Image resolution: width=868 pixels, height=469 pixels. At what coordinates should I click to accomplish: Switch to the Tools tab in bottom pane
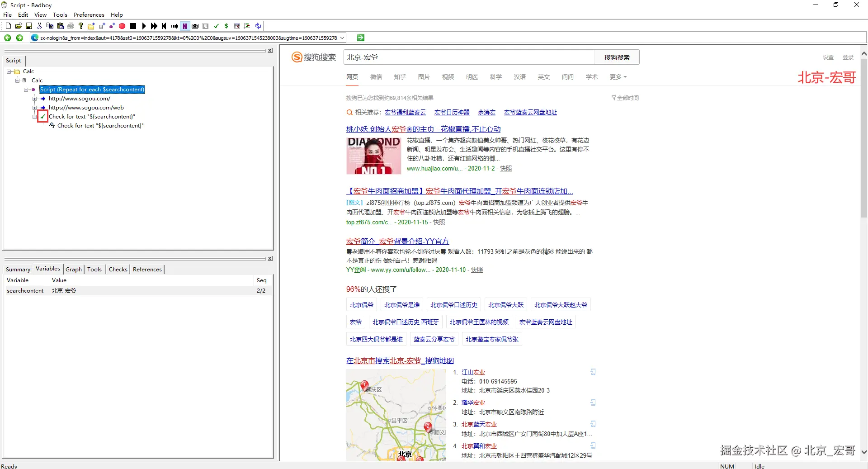pos(94,270)
